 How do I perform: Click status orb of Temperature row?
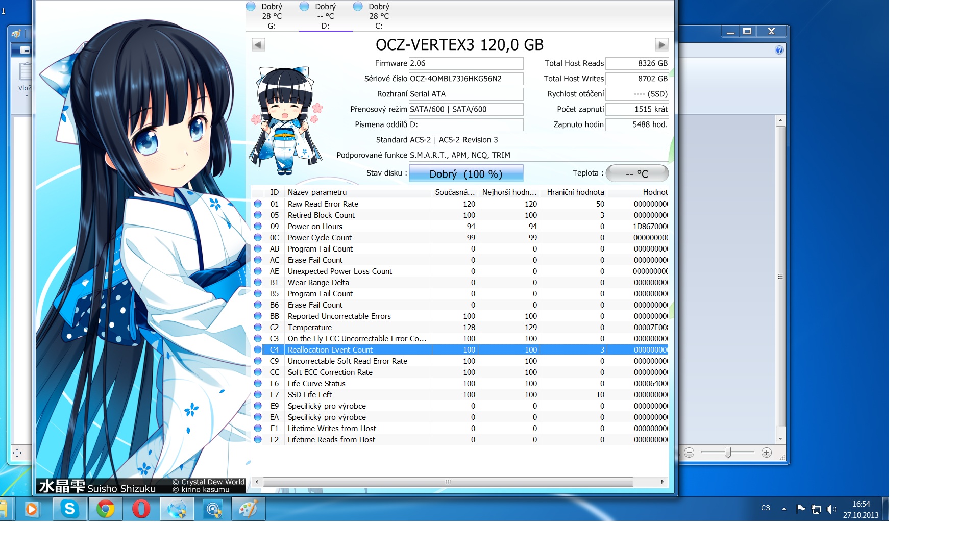tap(258, 328)
